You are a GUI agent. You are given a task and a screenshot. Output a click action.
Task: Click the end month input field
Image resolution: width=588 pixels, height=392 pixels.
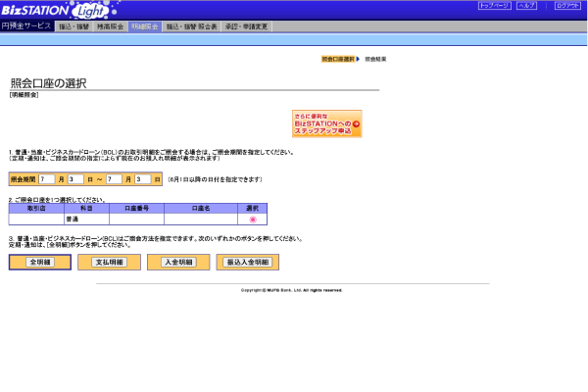[114, 179]
